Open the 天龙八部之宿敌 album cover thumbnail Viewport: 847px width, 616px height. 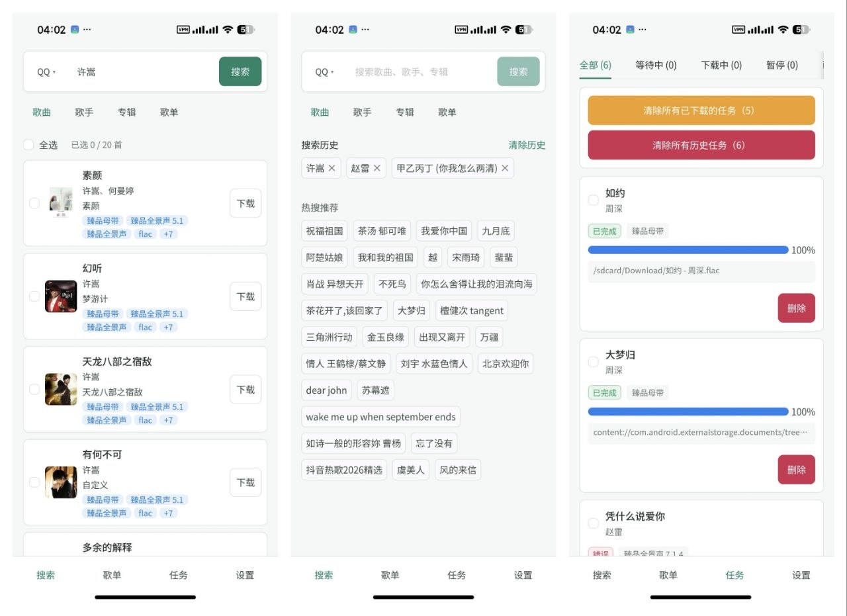pos(61,389)
